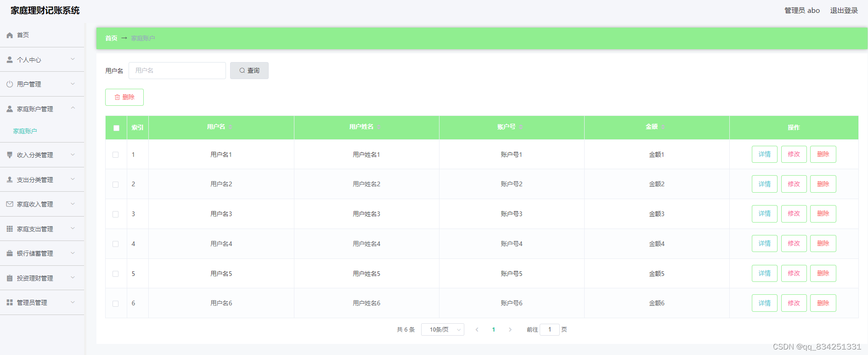This screenshot has height=355, width=868.
Task: Expand the 收入分类管理 menu chevron
Action: [x=73, y=155]
